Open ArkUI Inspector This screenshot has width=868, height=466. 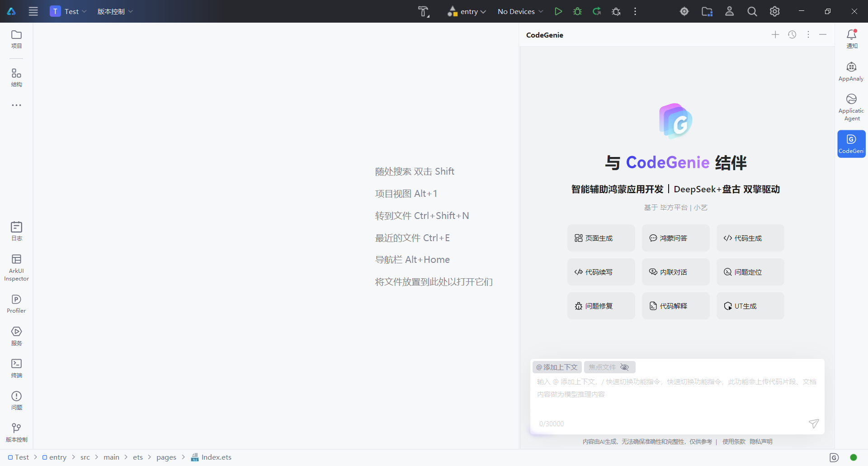tap(17, 267)
